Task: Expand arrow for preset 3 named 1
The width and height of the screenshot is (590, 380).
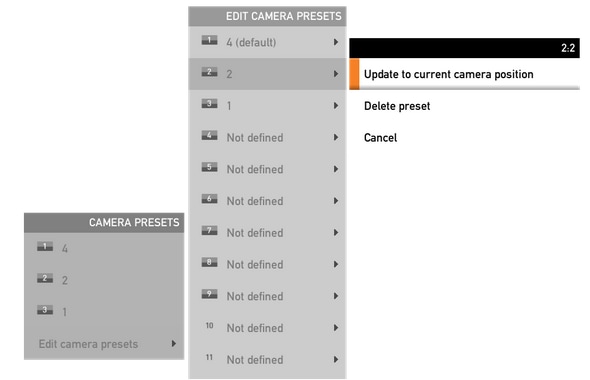Action: (336, 105)
